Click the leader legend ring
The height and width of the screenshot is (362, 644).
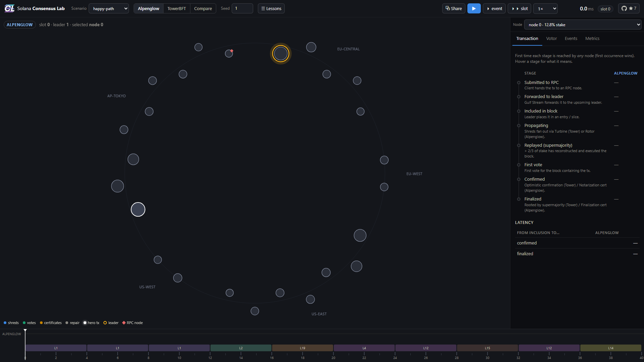(105, 323)
